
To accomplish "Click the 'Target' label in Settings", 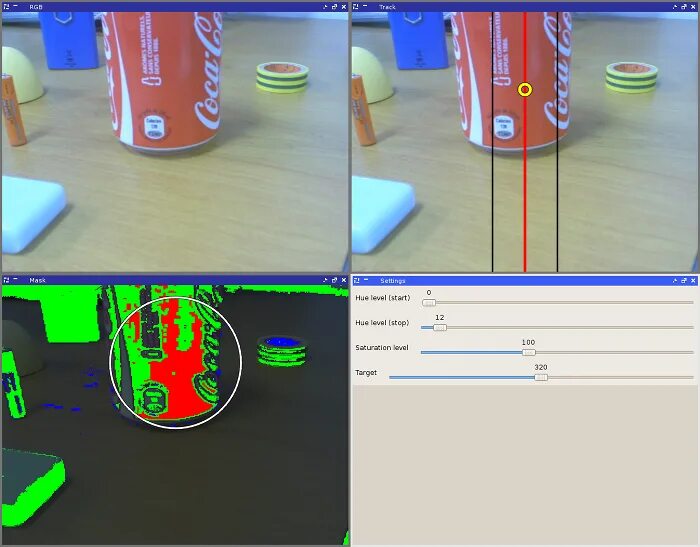I will pos(366,373).
